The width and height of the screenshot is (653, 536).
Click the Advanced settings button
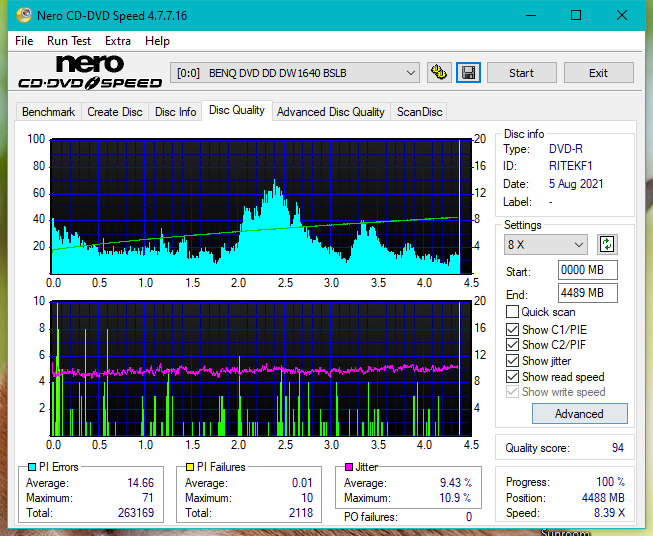[x=579, y=414]
